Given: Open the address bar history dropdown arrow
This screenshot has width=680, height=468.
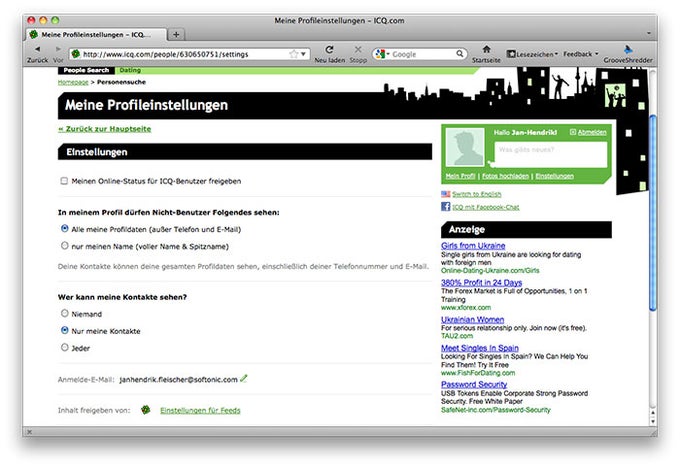Looking at the screenshot, I should click(x=304, y=54).
